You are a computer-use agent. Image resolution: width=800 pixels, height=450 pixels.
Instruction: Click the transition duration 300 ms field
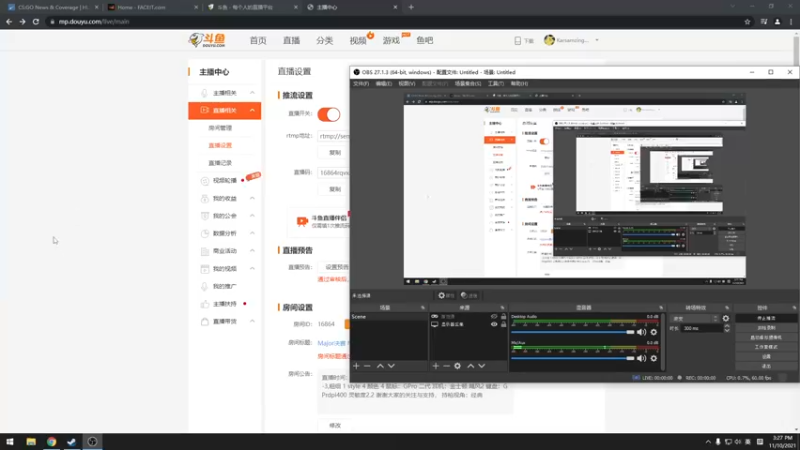tap(702, 329)
